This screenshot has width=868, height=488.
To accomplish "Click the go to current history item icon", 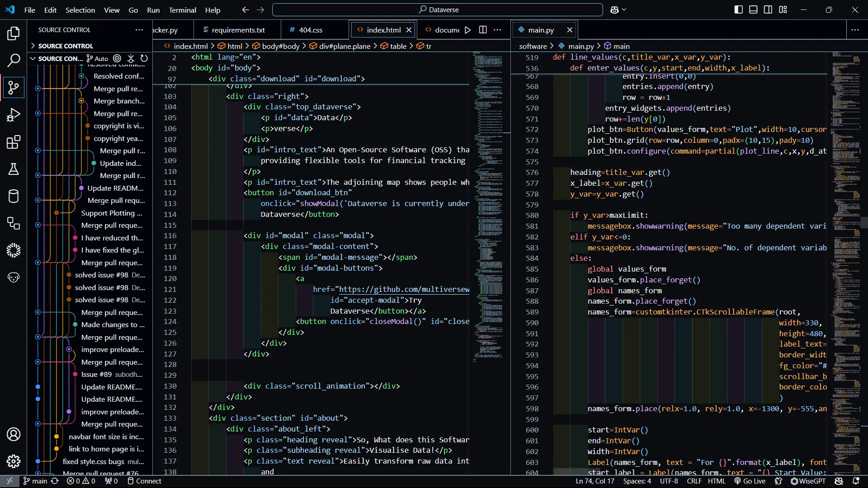I will point(117,58).
